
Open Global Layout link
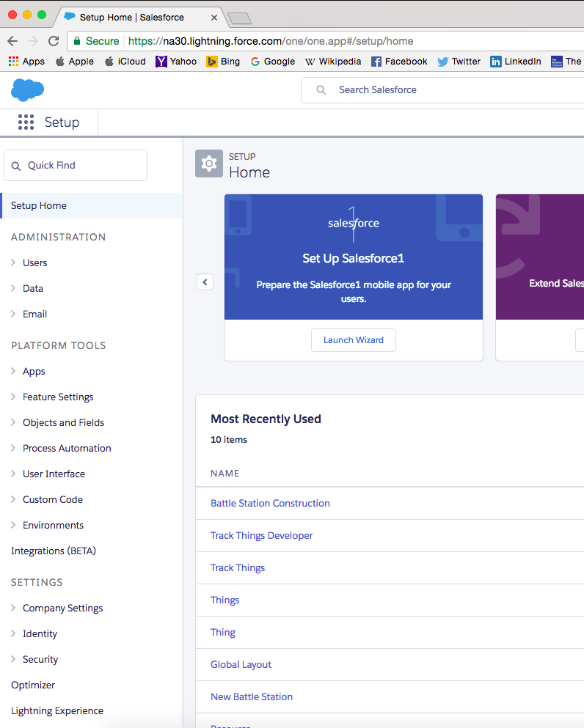(241, 664)
